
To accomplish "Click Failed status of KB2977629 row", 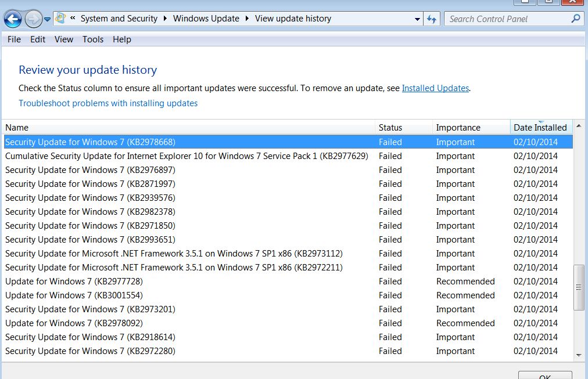I will tap(390, 156).
